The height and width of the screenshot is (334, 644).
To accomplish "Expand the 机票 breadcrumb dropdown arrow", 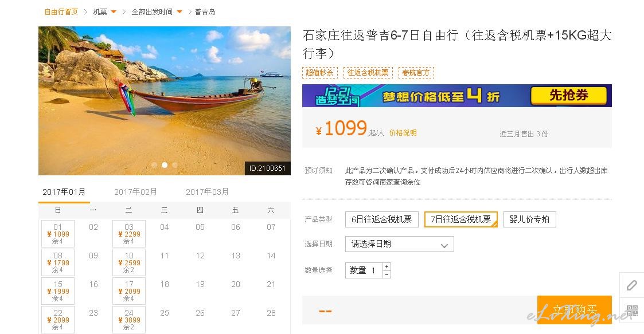I will click(114, 12).
